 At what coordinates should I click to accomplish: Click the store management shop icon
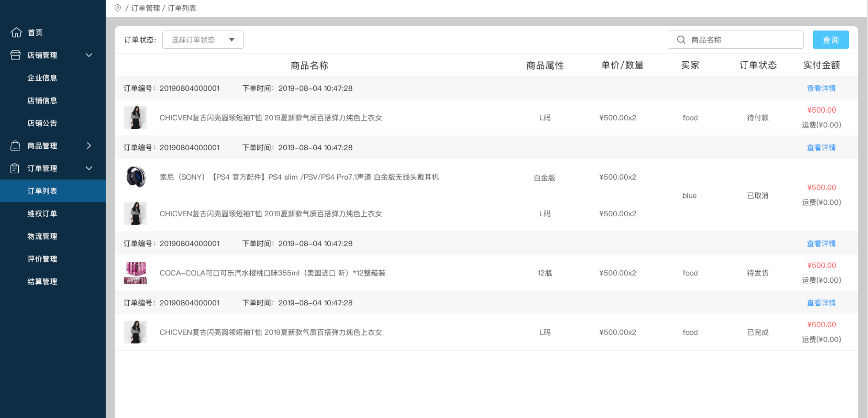pyautogui.click(x=15, y=55)
